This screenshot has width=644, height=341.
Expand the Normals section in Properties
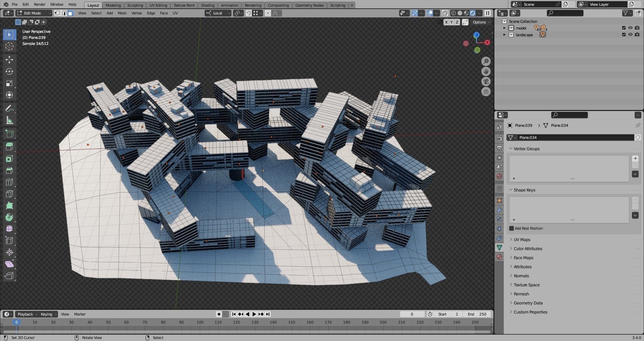tap(521, 276)
